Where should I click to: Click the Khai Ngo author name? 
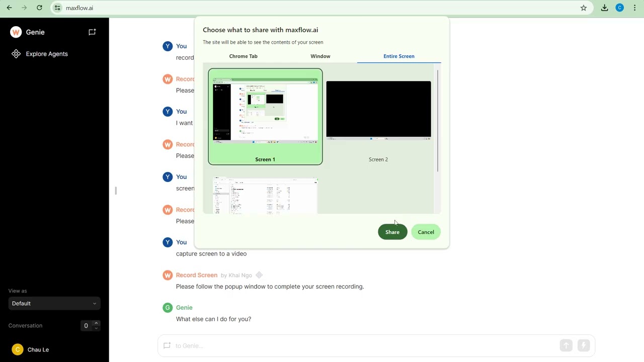pos(240,275)
